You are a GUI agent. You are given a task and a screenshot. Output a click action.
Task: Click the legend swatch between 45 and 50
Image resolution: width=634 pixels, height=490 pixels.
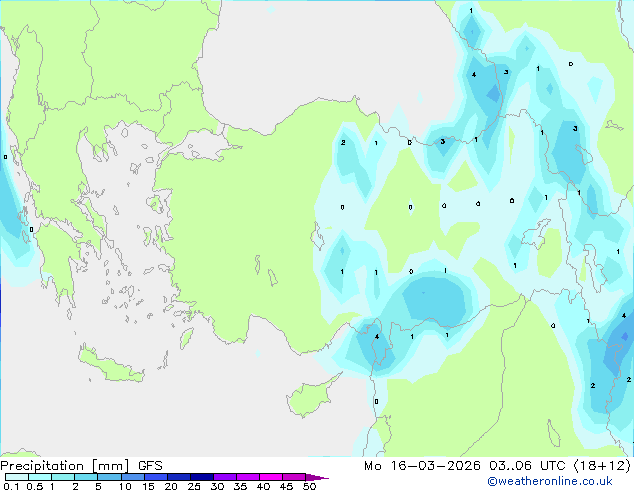(x=294, y=477)
